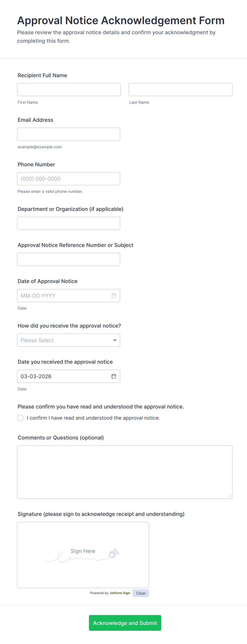The width and height of the screenshot is (247, 644).
Task: Click the pen icon in signature pad
Action: [x=114, y=553]
